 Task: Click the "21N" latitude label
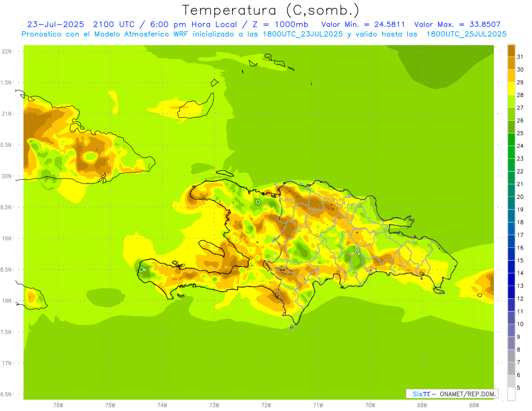(x=7, y=114)
